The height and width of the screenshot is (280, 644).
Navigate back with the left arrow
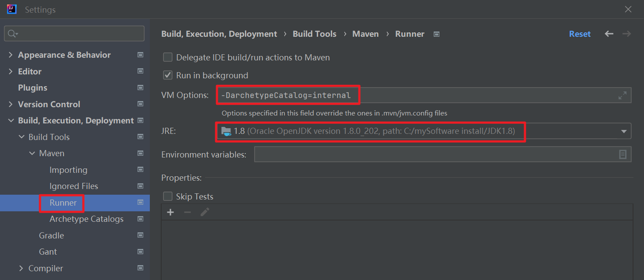tap(609, 34)
